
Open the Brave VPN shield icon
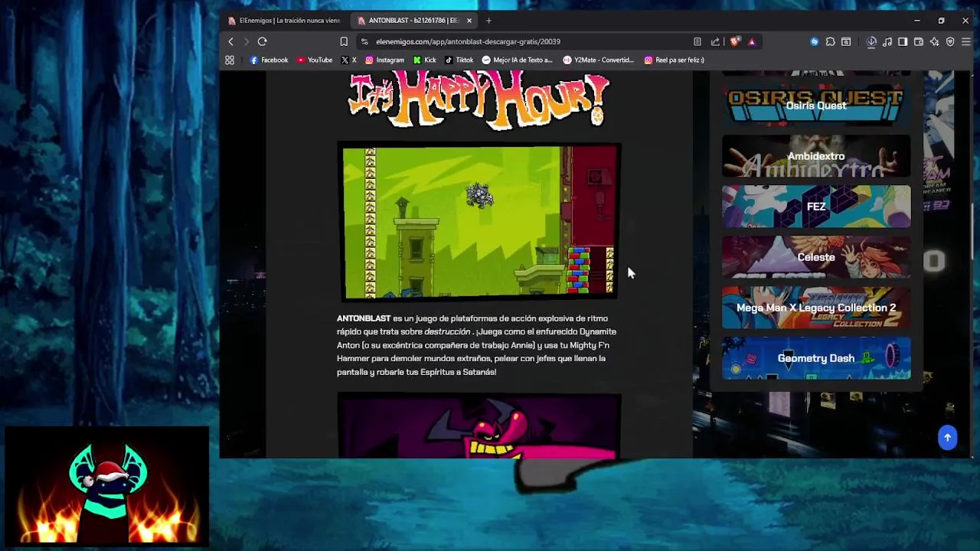950,41
